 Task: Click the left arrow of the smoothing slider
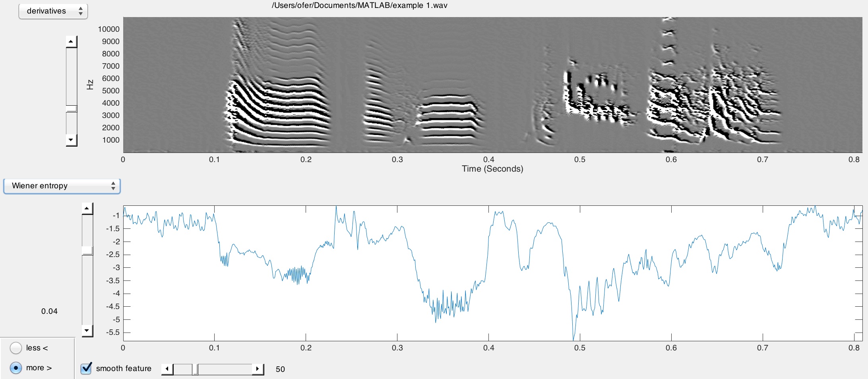[x=167, y=369]
